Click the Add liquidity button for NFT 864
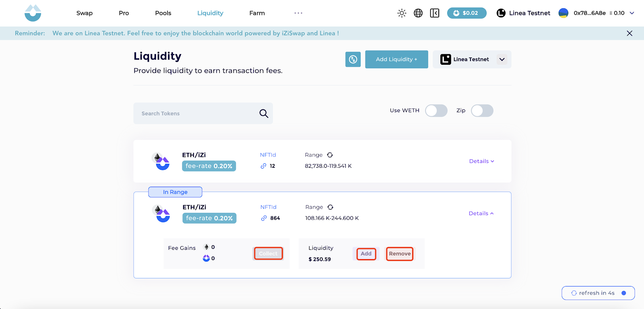Image resolution: width=644 pixels, height=309 pixels. pos(366,254)
